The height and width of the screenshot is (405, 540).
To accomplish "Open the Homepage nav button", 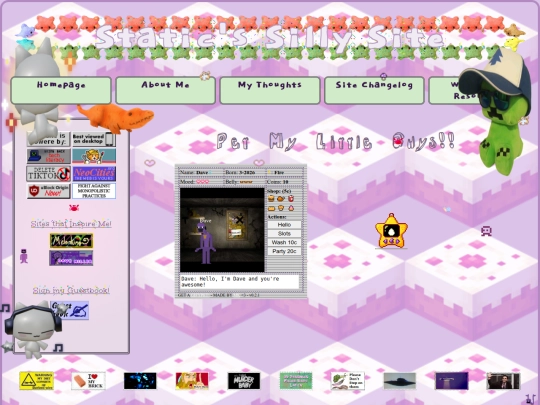I will [x=61, y=90].
